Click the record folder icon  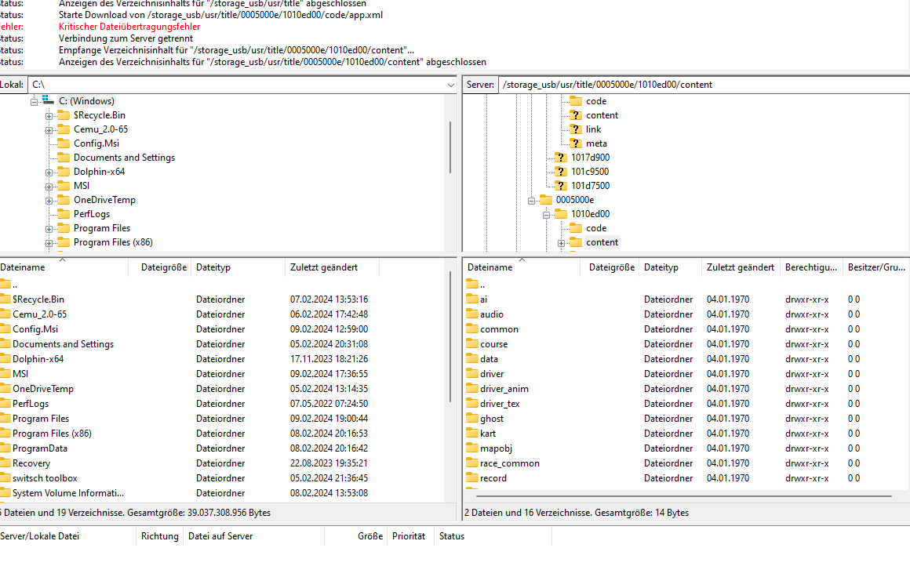point(471,477)
